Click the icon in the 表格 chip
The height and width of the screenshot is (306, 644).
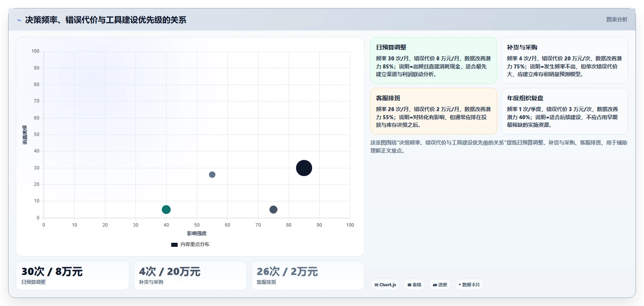(409, 285)
